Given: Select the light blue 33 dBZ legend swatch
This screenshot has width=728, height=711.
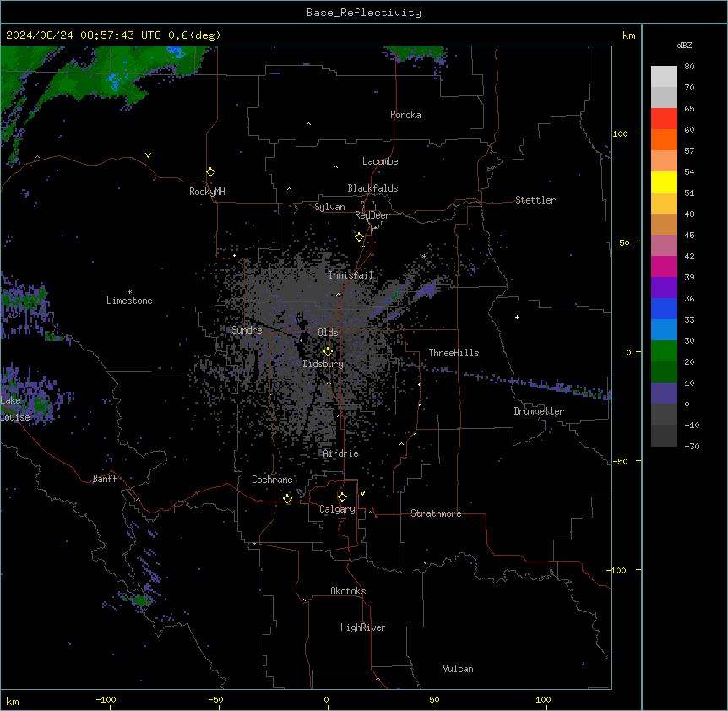Looking at the screenshot, I should (664, 330).
